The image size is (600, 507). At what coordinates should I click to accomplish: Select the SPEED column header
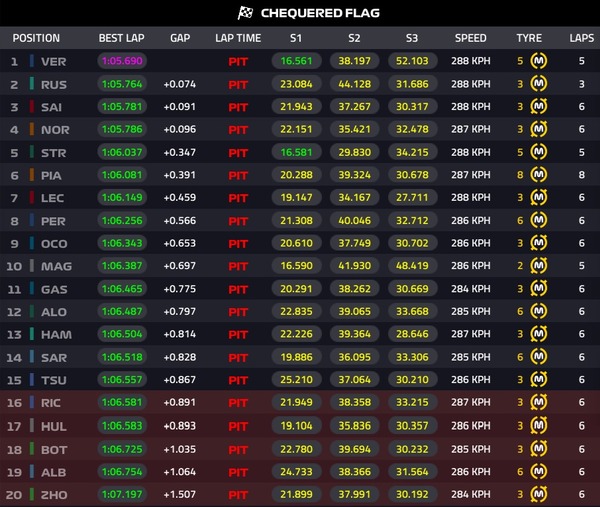pos(471,38)
